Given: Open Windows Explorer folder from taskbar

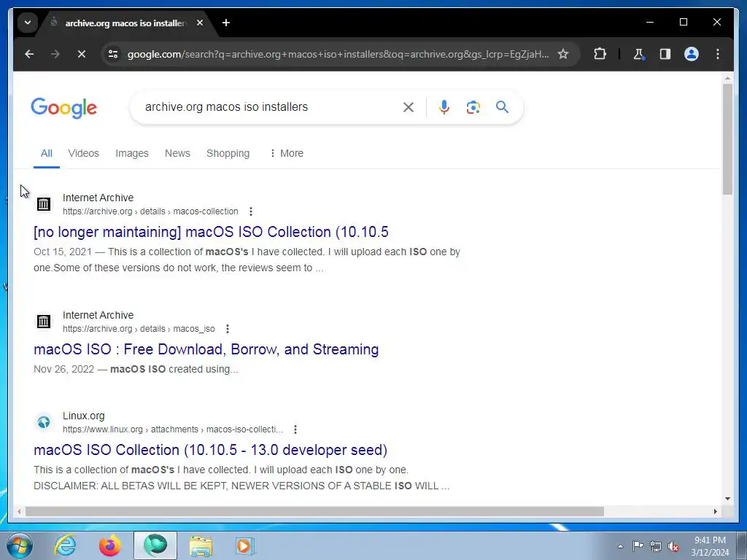Looking at the screenshot, I should (201, 545).
